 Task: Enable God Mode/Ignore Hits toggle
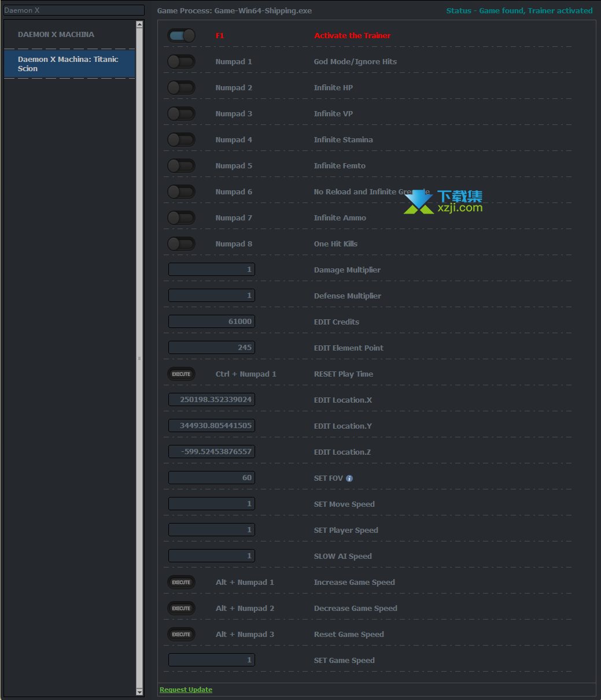(x=181, y=62)
